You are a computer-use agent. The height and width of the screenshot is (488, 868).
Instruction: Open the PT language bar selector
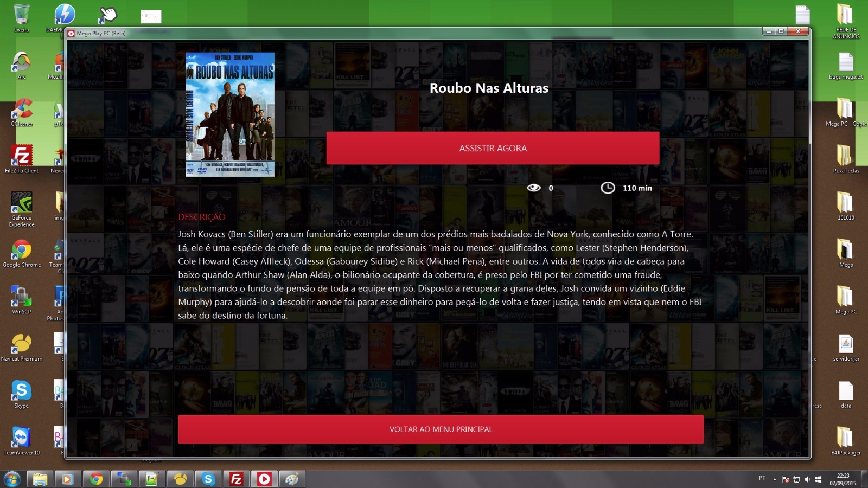[x=762, y=478]
